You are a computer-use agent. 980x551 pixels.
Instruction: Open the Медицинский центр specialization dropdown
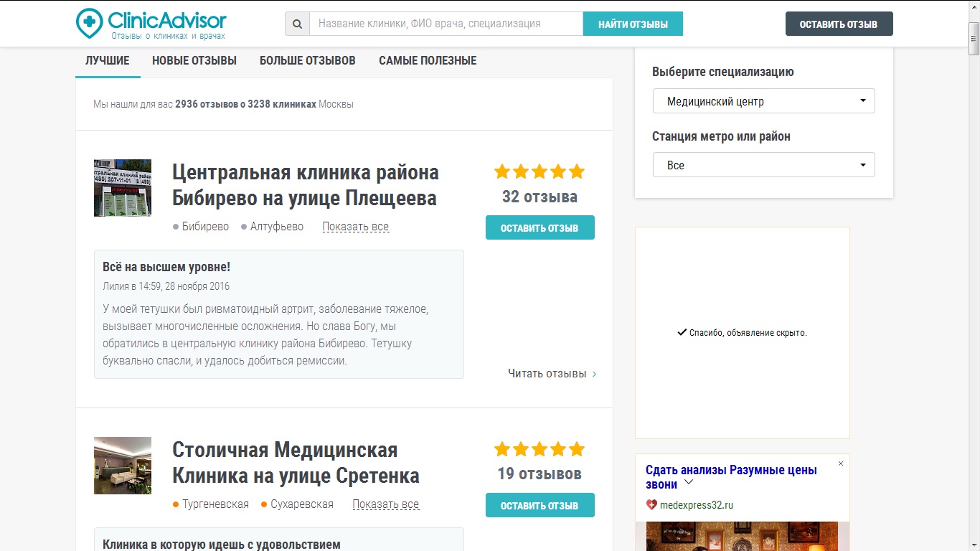763,101
